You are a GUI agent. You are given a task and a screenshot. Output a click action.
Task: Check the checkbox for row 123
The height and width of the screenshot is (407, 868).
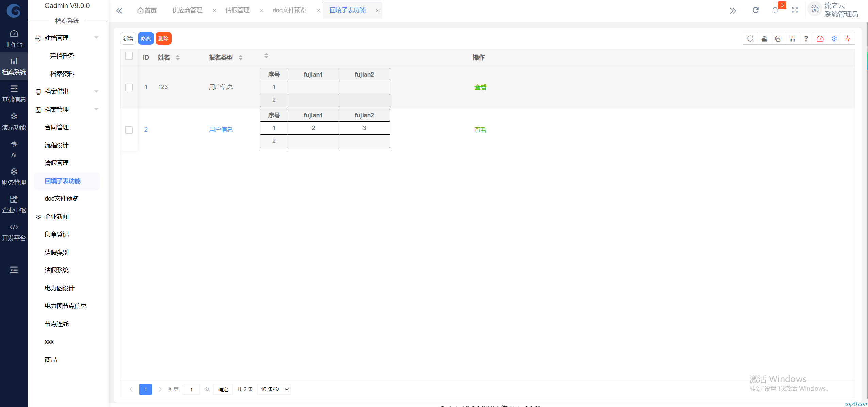pos(129,87)
